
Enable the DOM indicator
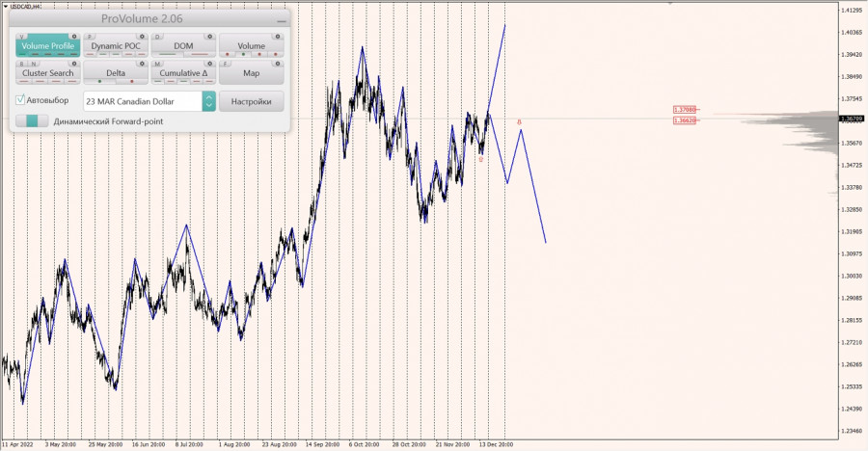[x=183, y=46]
